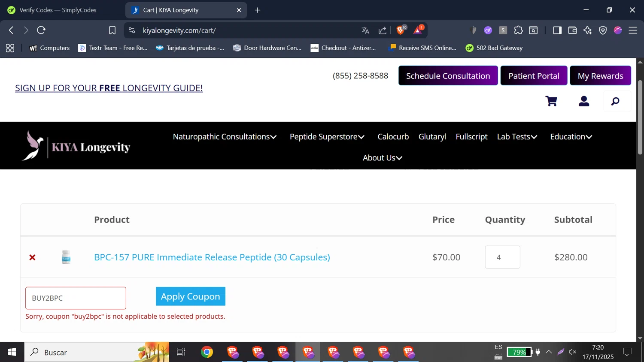
Task: Expand Naturopathic Consultations menu
Action: coord(225,137)
